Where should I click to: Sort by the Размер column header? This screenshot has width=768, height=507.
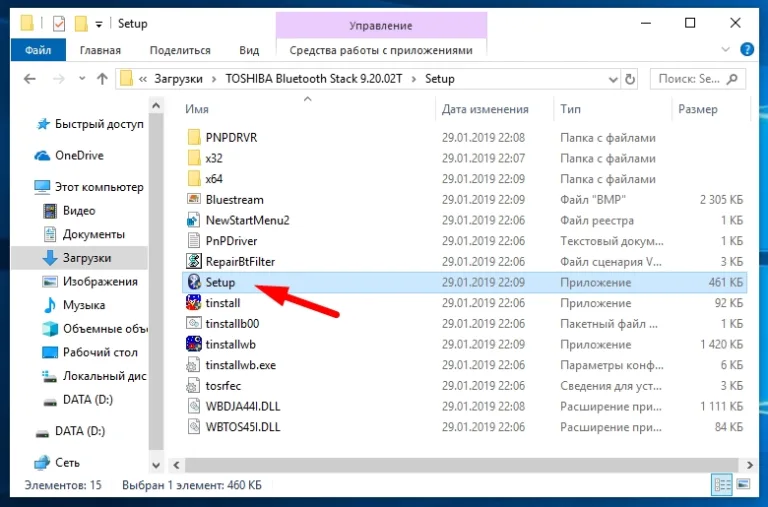[x=697, y=109]
